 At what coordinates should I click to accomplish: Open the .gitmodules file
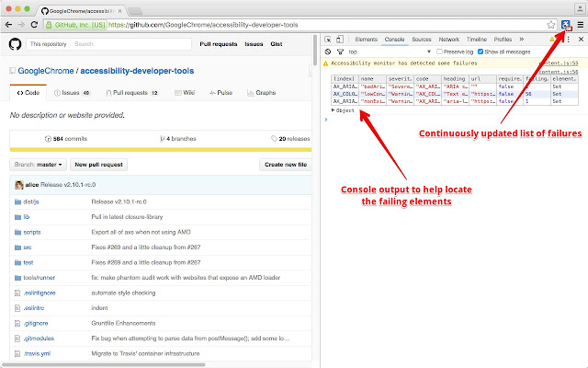click(x=39, y=339)
